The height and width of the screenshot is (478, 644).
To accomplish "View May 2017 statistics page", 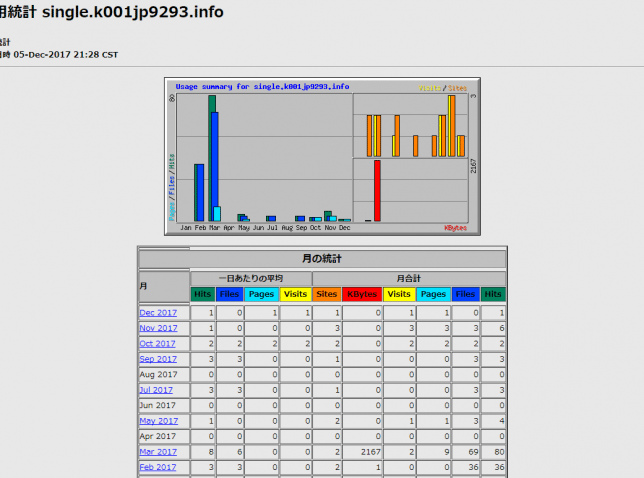I will click(158, 421).
